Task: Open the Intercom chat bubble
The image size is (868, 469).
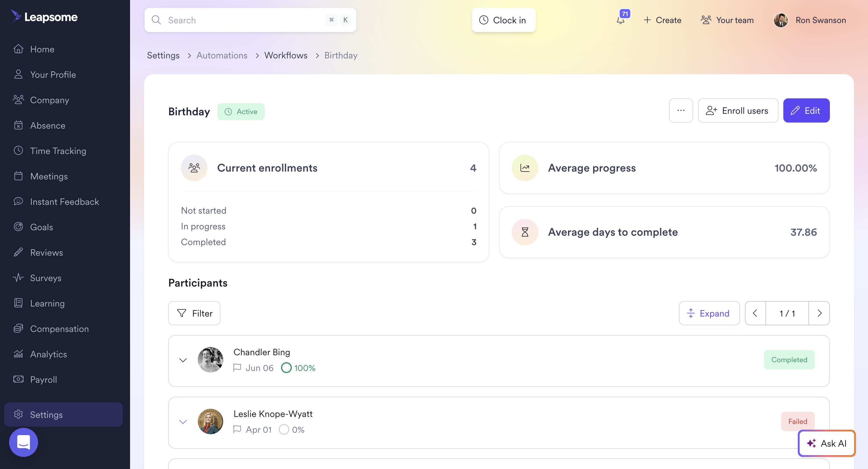Action: (x=23, y=442)
